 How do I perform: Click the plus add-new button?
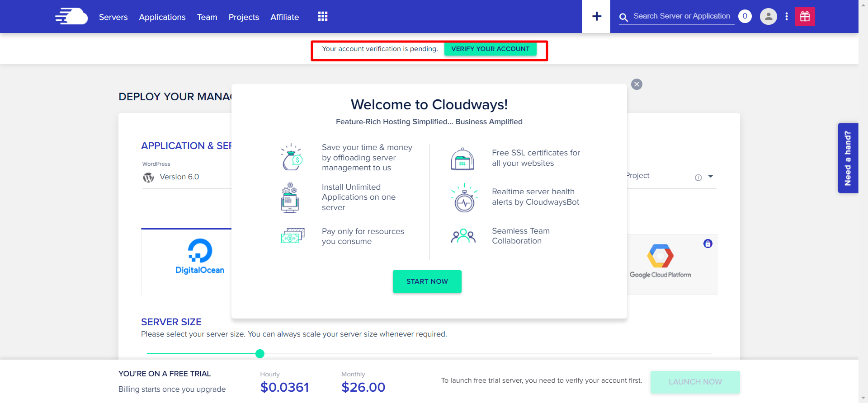[x=596, y=17]
